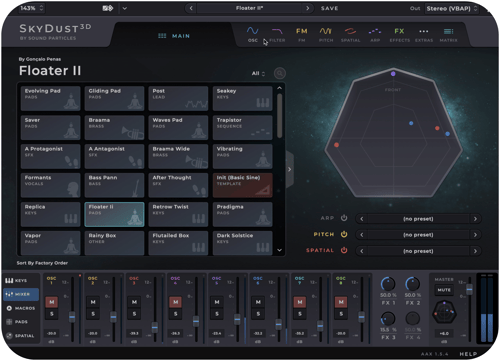Select the MACROS bottom panel
This screenshot has height=361, width=500.
21,308
